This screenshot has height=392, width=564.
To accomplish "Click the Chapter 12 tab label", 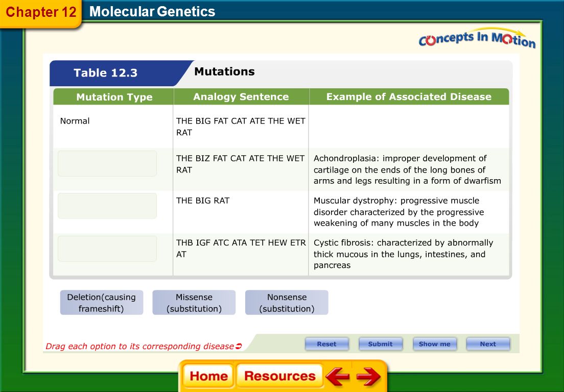I will click(x=41, y=12).
